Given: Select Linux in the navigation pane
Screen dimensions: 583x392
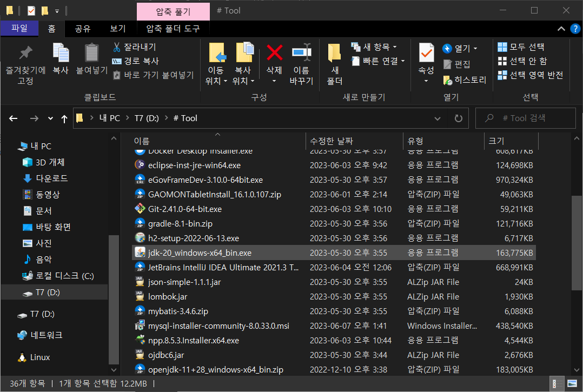Looking at the screenshot, I should point(34,357).
